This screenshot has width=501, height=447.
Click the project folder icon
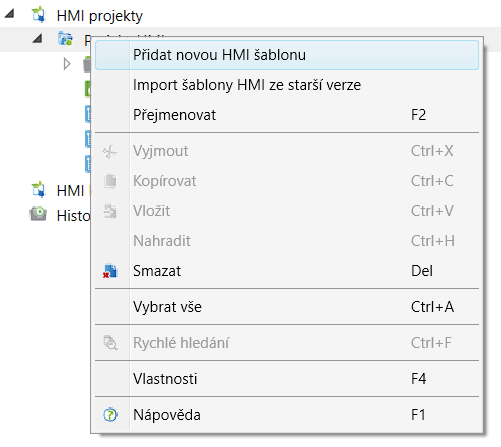65,39
